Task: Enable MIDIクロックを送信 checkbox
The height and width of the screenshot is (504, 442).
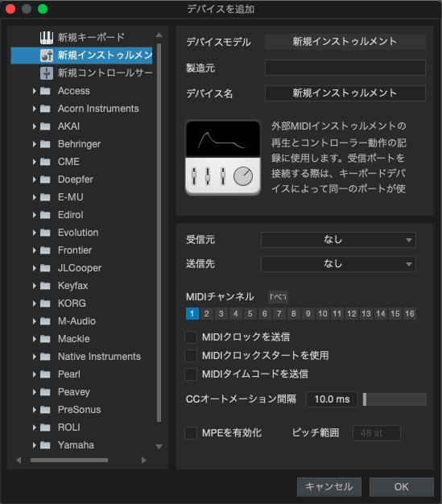Action: 191,337
